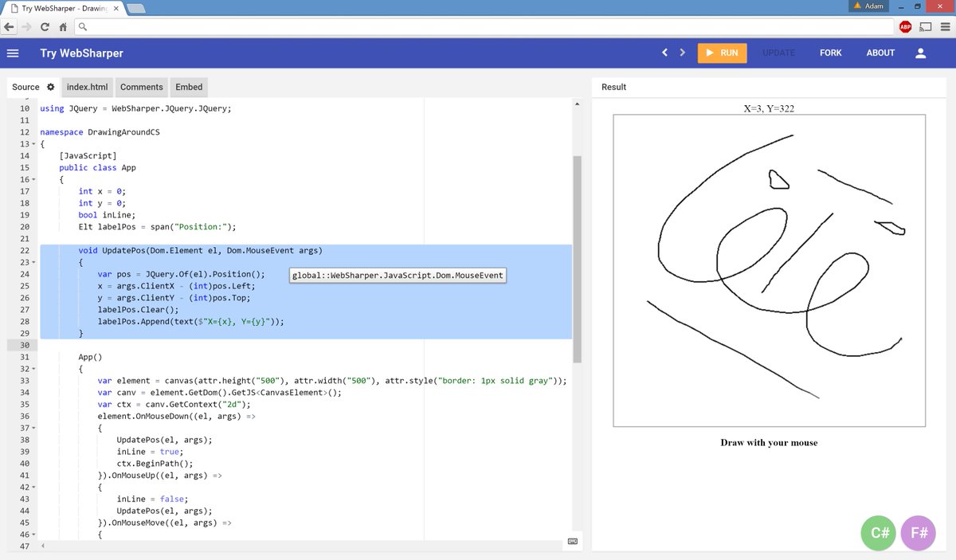The width and height of the screenshot is (956, 560).
Task: Click the UPDATE button
Action: click(778, 53)
